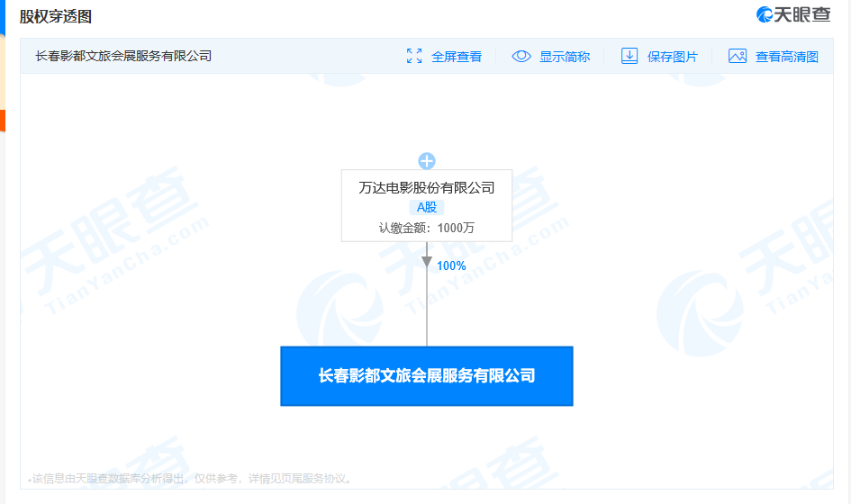Viewport: 851px width, 504px height.
Task: Select the blue 长春影都文旅会展服务有限公司 node
Action: [x=427, y=376]
